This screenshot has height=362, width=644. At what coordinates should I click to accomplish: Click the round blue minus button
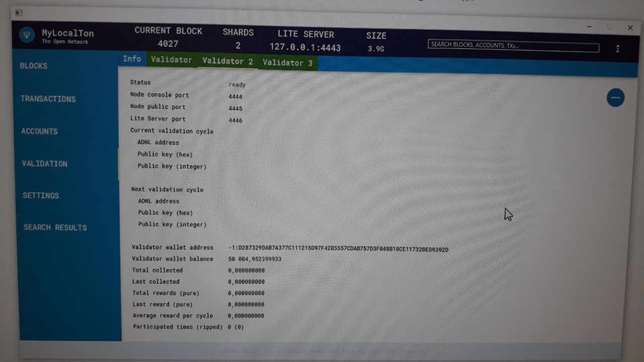(615, 98)
